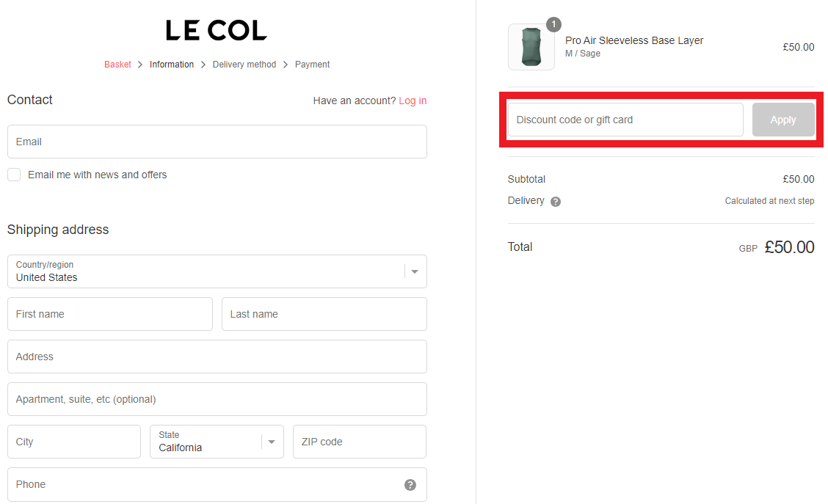Click the Contact heading
Screen dimensions: 828x504
[x=29, y=100]
